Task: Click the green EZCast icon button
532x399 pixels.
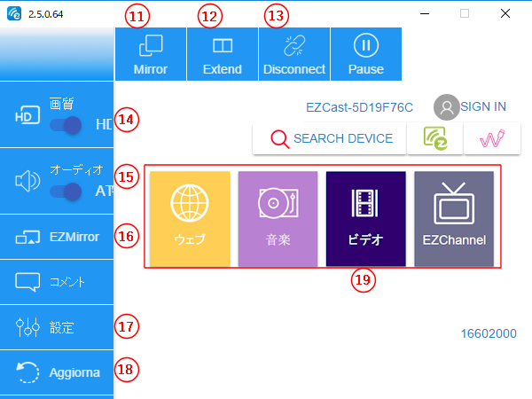Action: coord(435,139)
